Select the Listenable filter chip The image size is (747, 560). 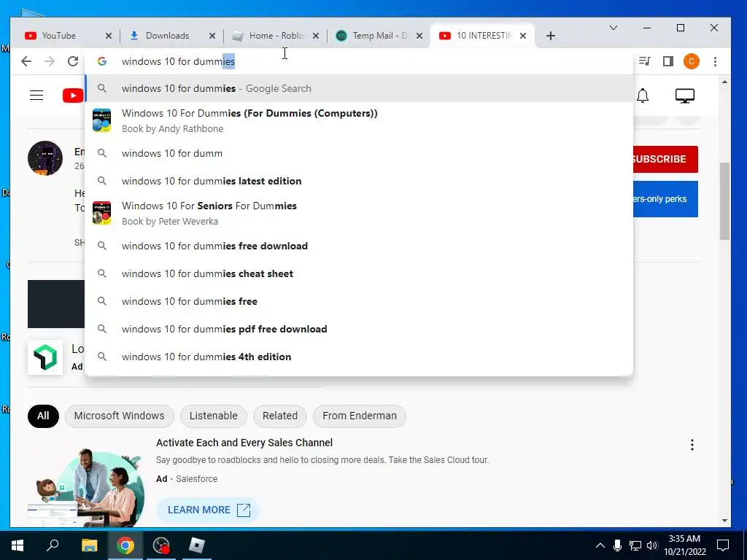click(x=214, y=416)
